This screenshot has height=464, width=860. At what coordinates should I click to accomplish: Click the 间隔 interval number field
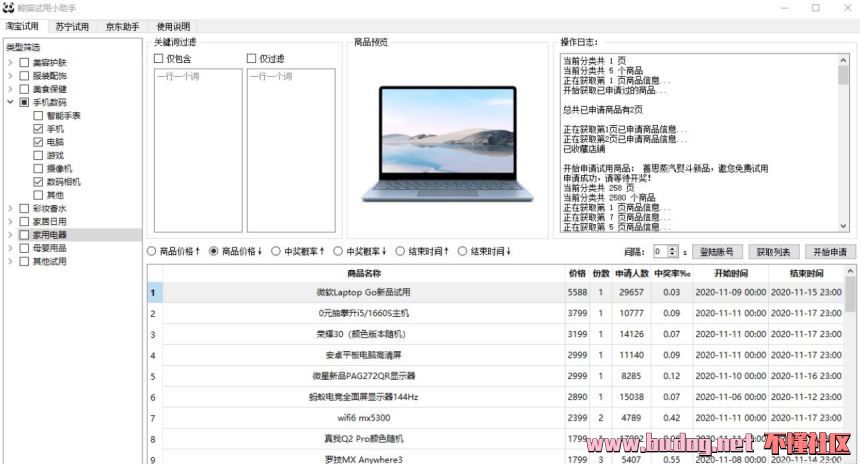click(x=660, y=252)
